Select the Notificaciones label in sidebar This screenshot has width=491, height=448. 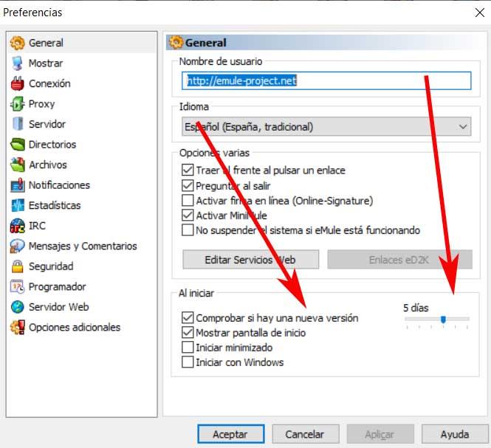59,185
